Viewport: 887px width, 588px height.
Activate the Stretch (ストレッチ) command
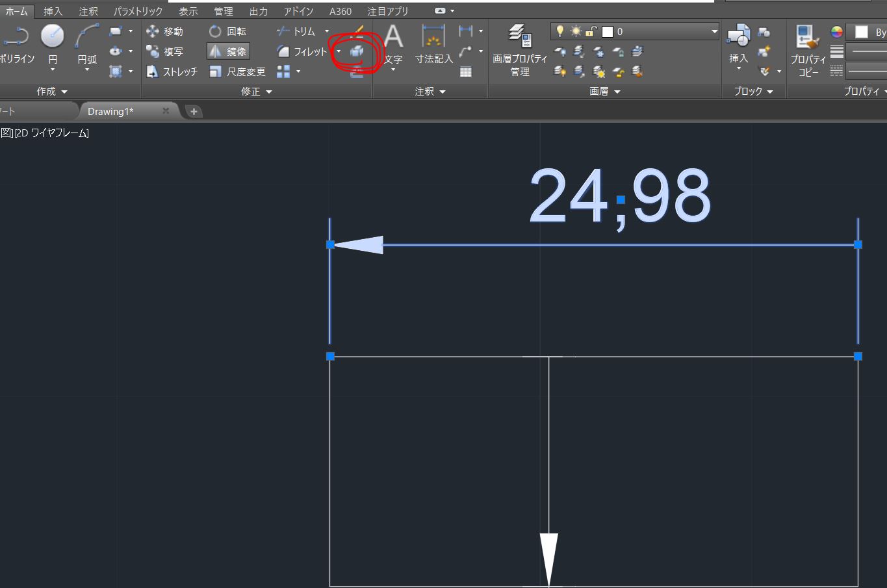172,71
